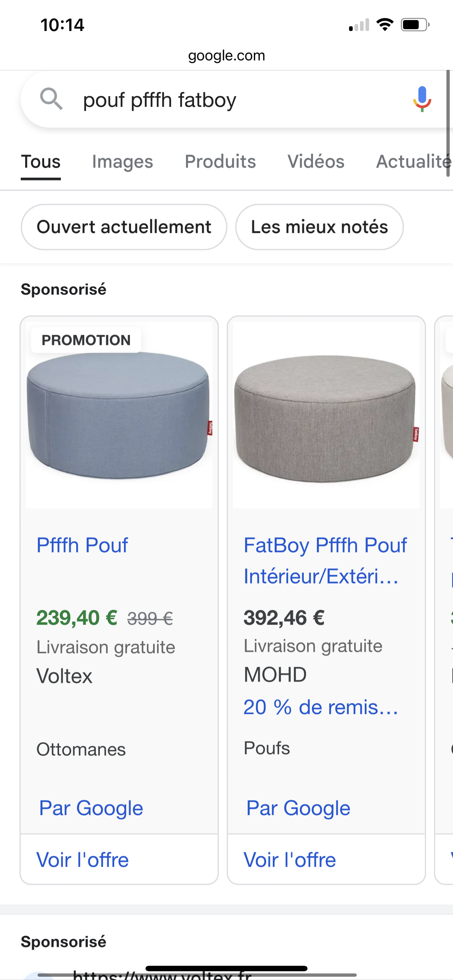Tap the magnifying glass search icon
Screen dimensions: 453x980
(51, 99)
